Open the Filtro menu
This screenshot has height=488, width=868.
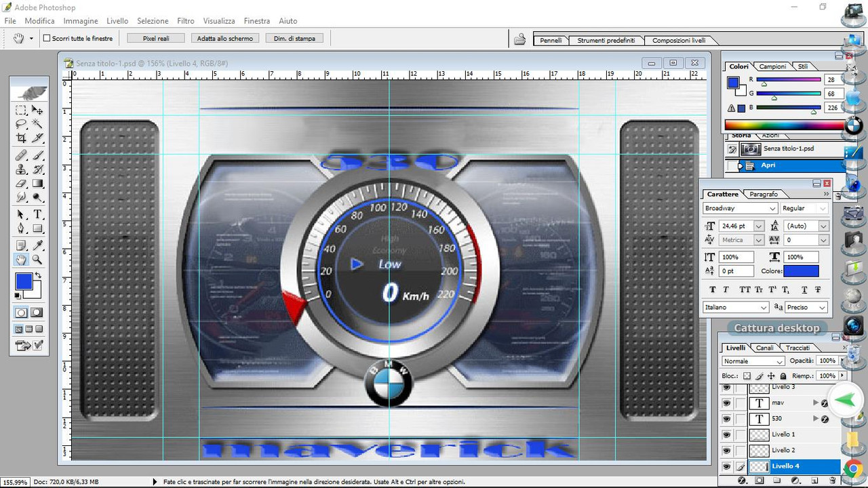coord(185,21)
